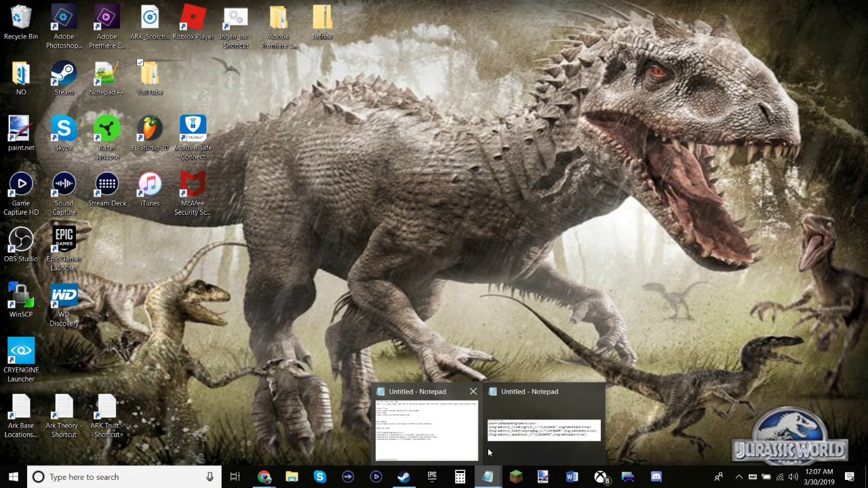Click the search box microphone icon
The image size is (868, 488).
click(210, 477)
